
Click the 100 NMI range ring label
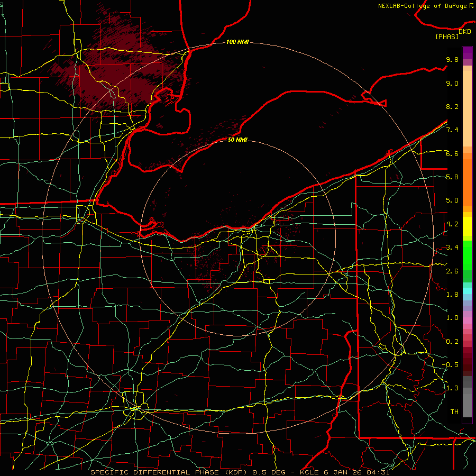[x=237, y=42]
